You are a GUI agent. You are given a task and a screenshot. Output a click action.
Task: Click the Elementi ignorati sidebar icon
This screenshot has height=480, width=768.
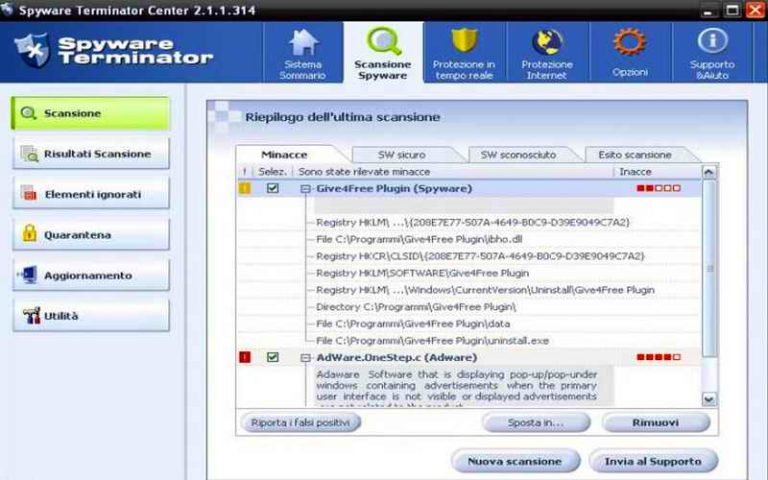coord(29,194)
